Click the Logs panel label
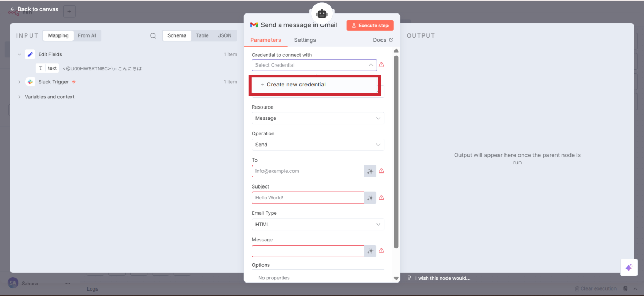Viewport: 644px width, 296px height. (93, 289)
